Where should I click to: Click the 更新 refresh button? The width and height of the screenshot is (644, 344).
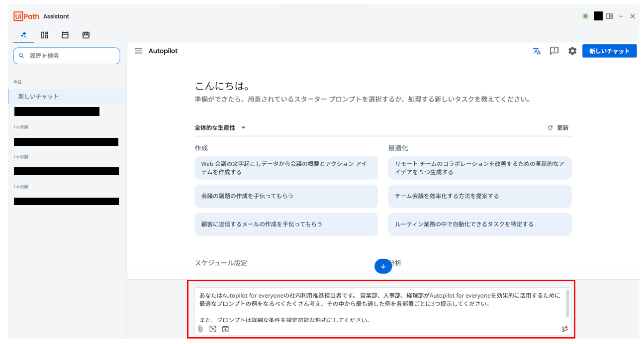click(558, 127)
